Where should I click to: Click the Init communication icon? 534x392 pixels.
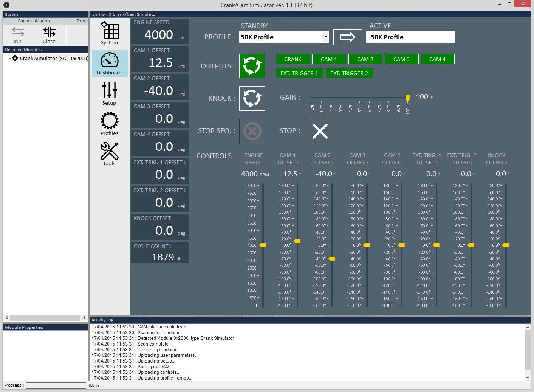tap(18, 35)
